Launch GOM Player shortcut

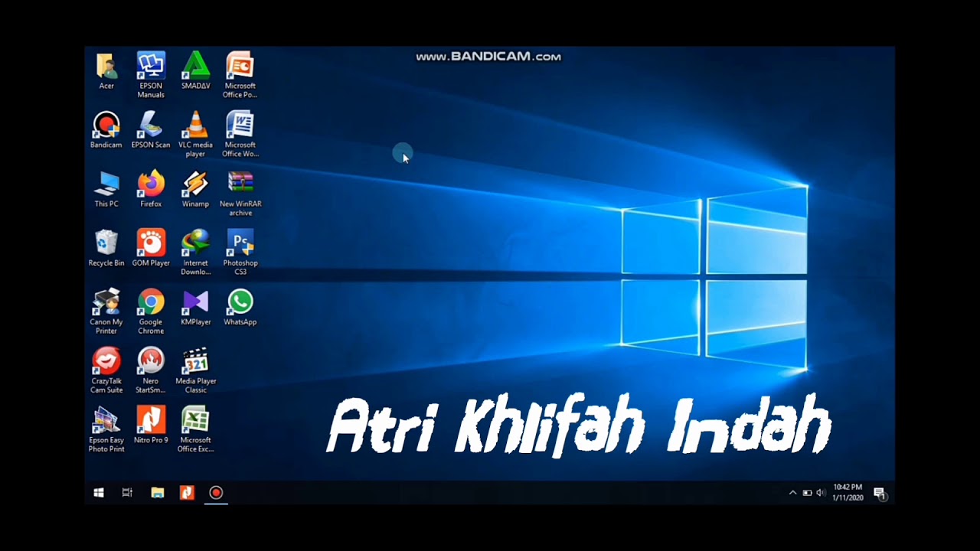tap(151, 248)
